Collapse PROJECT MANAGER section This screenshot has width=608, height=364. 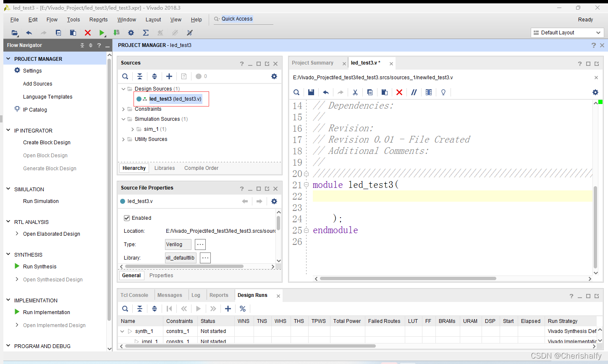(8, 59)
